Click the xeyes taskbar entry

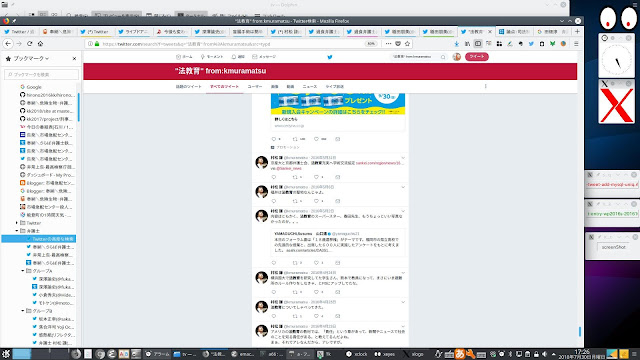click(x=385, y=354)
